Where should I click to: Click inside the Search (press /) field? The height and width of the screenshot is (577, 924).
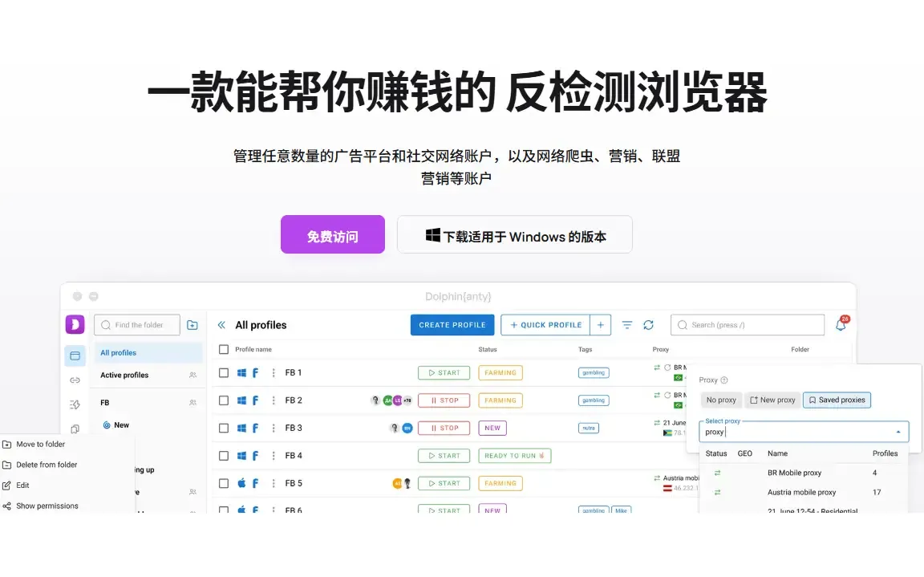click(746, 324)
